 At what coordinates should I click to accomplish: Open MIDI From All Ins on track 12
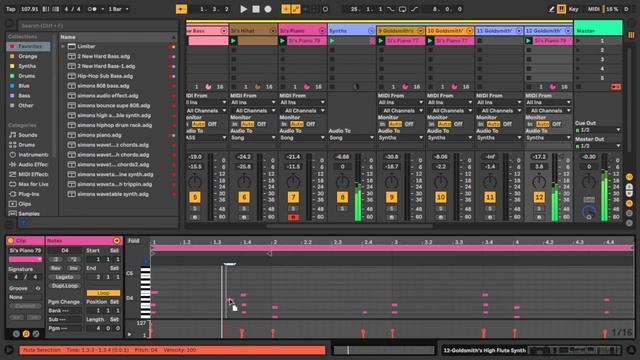pyautogui.click(x=548, y=102)
